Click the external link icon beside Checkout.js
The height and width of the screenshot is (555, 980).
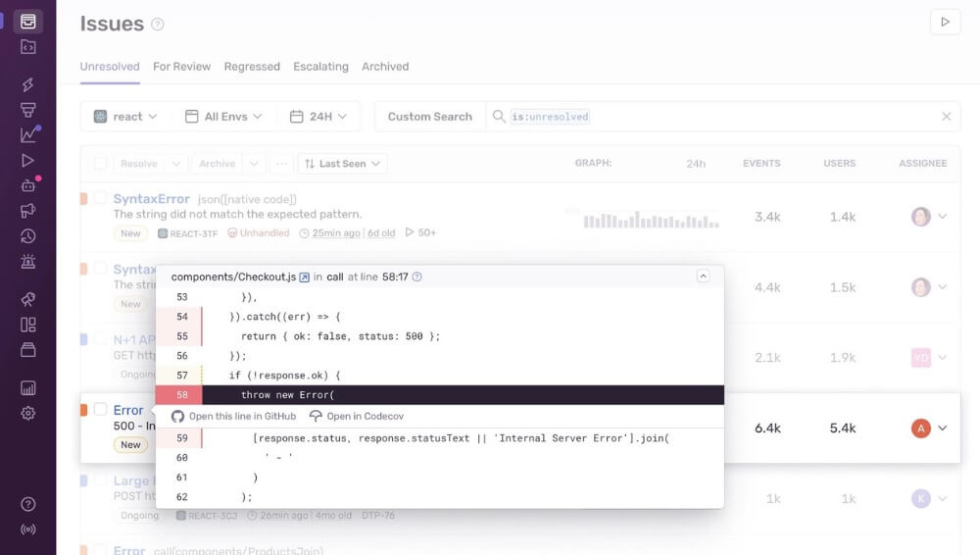(305, 277)
